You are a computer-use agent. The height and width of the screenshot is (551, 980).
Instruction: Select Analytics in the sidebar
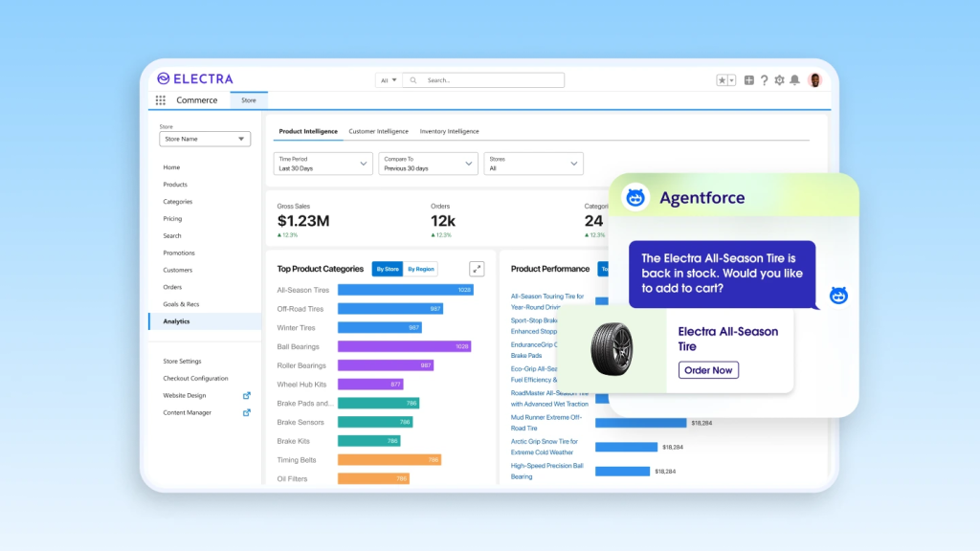click(205, 321)
